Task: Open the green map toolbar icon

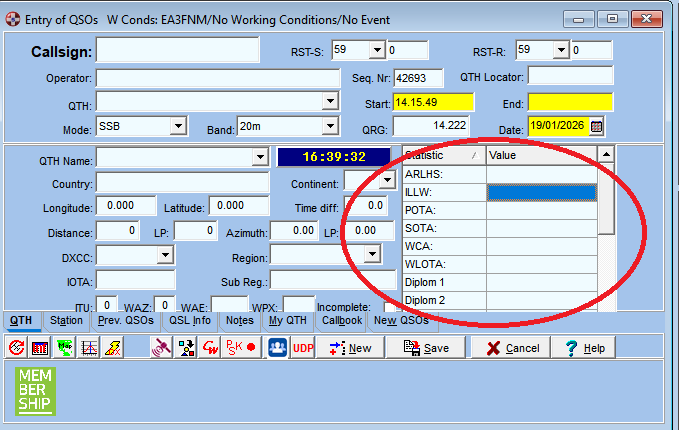Action: pyautogui.click(x=65, y=348)
